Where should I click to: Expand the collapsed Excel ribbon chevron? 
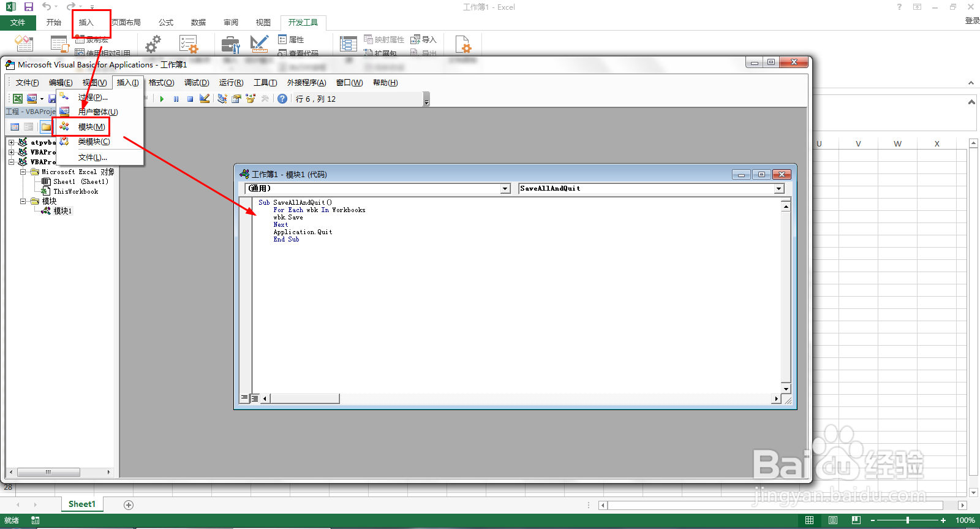tap(971, 83)
